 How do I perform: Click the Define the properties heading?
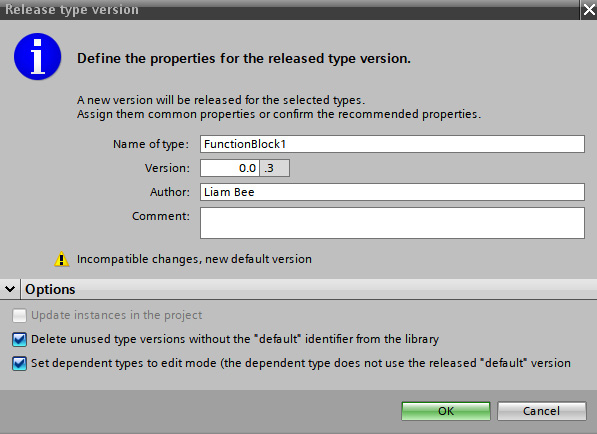pyautogui.click(x=244, y=59)
